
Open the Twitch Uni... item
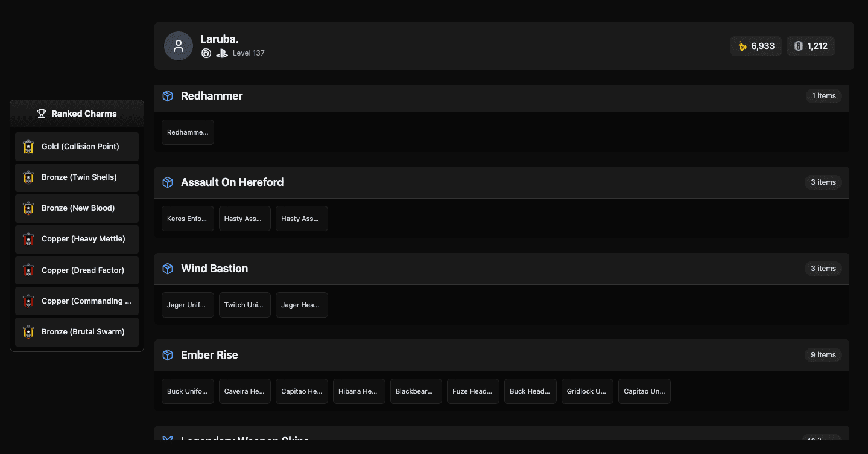click(x=244, y=305)
